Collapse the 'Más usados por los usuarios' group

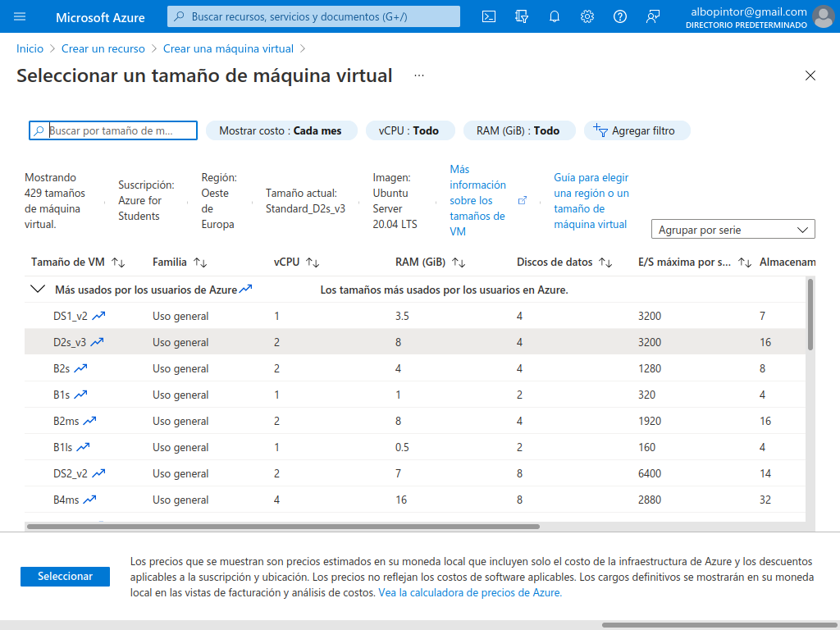[x=38, y=290]
